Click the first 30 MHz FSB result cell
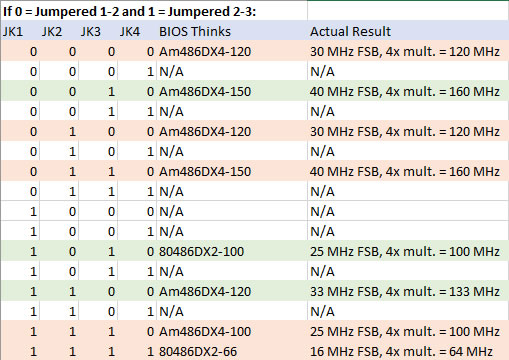 [x=408, y=51]
